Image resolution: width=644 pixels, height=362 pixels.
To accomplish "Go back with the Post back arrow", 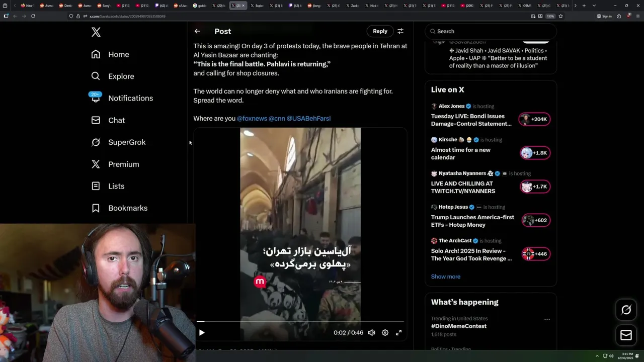I will tap(197, 31).
